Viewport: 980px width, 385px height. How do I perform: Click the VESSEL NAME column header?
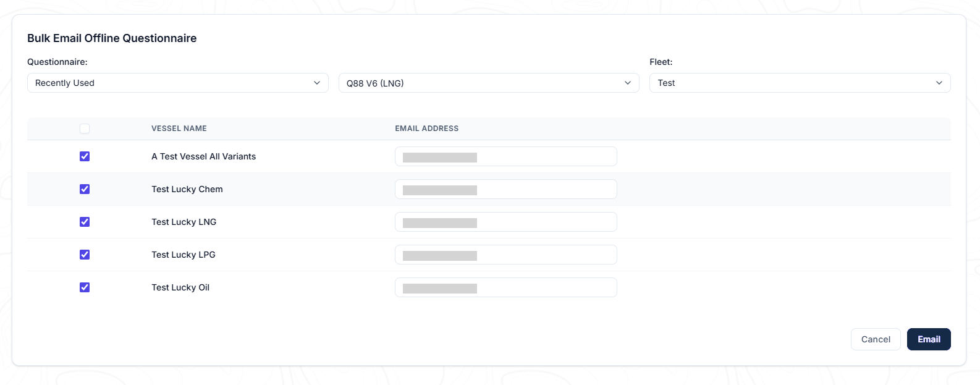pyautogui.click(x=179, y=129)
